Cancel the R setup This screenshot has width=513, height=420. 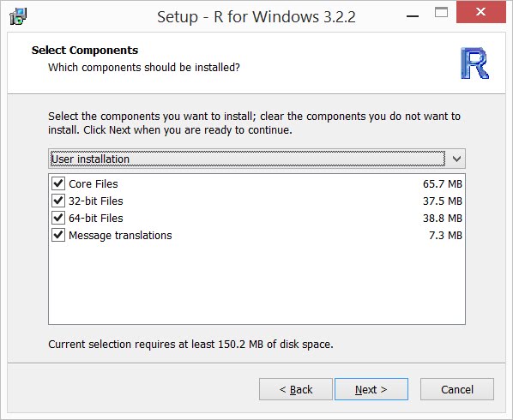pos(457,389)
